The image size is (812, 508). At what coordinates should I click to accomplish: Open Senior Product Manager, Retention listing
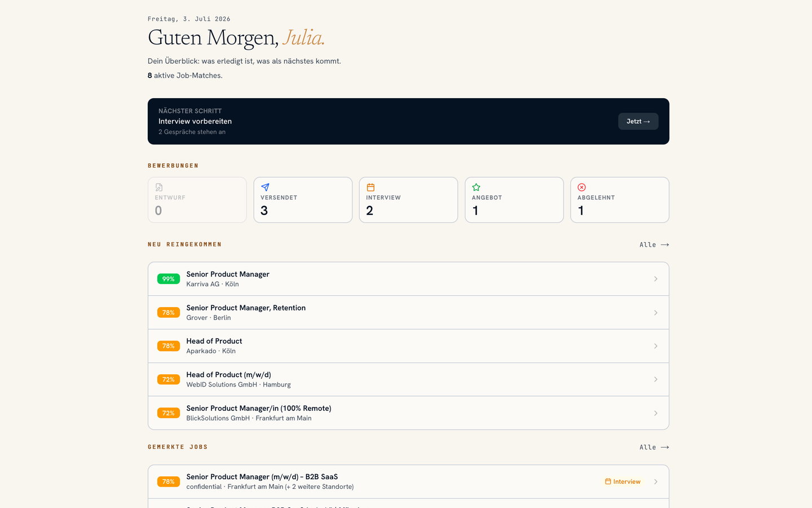point(408,312)
